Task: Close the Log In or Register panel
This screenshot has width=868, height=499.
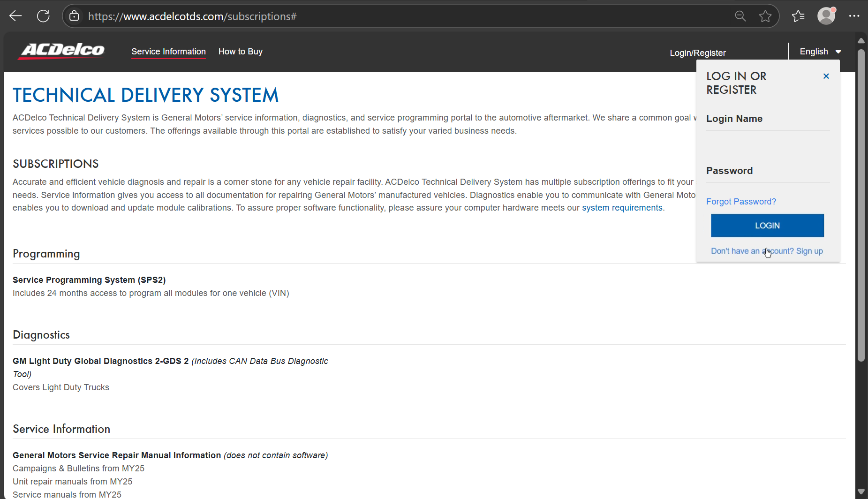Action: [826, 76]
